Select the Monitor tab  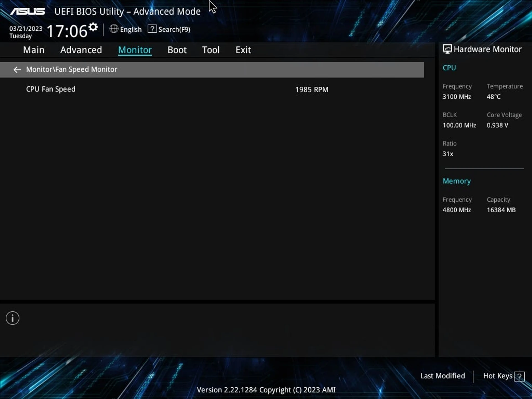tap(135, 50)
